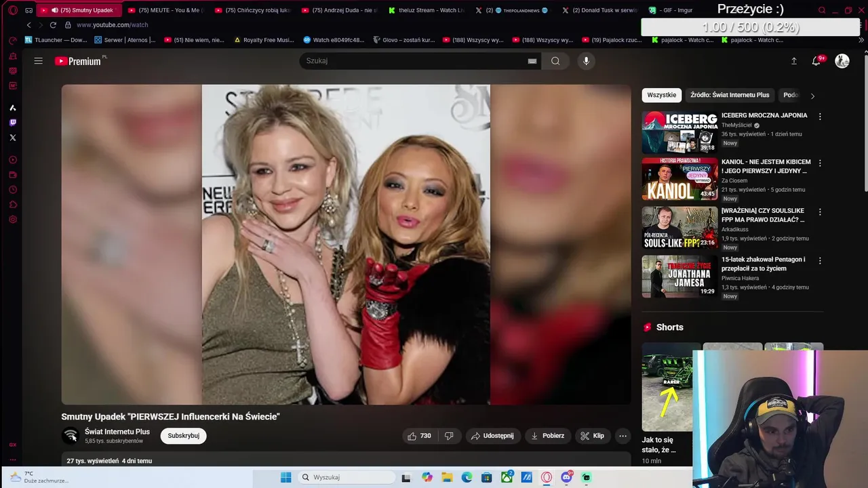
Task: Dislike the video with thumbs down
Action: 449,436
